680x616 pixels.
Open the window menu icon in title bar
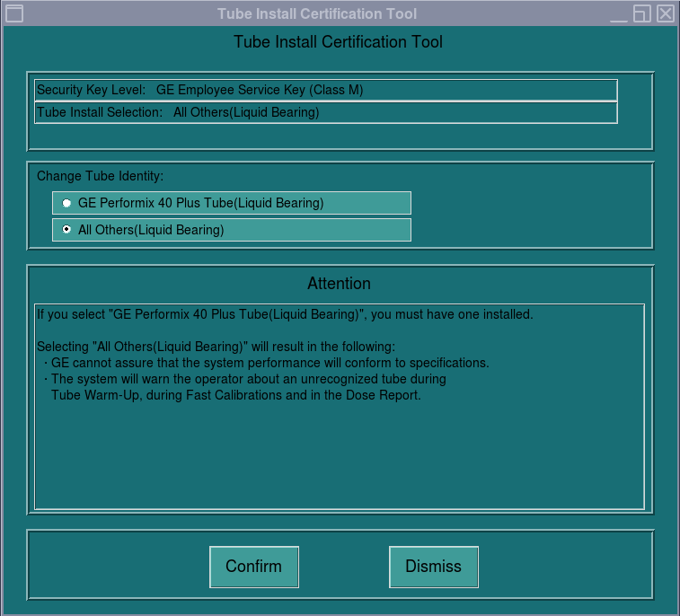14,13
